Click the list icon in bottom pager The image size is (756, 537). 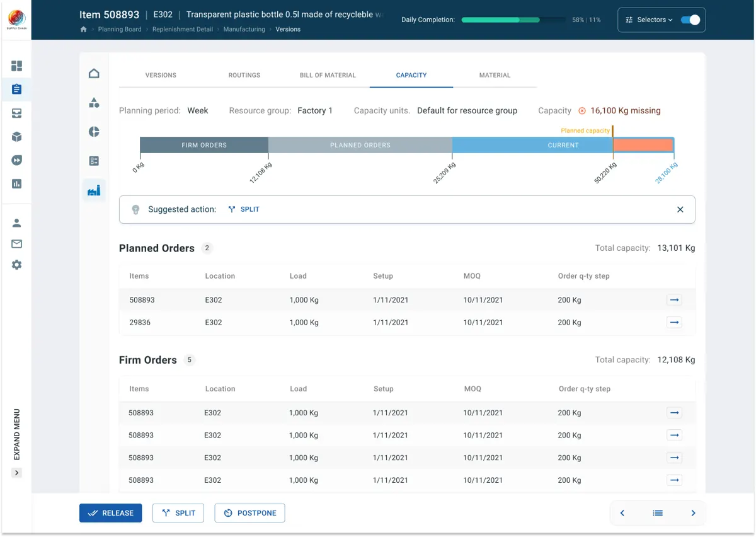pyautogui.click(x=658, y=513)
